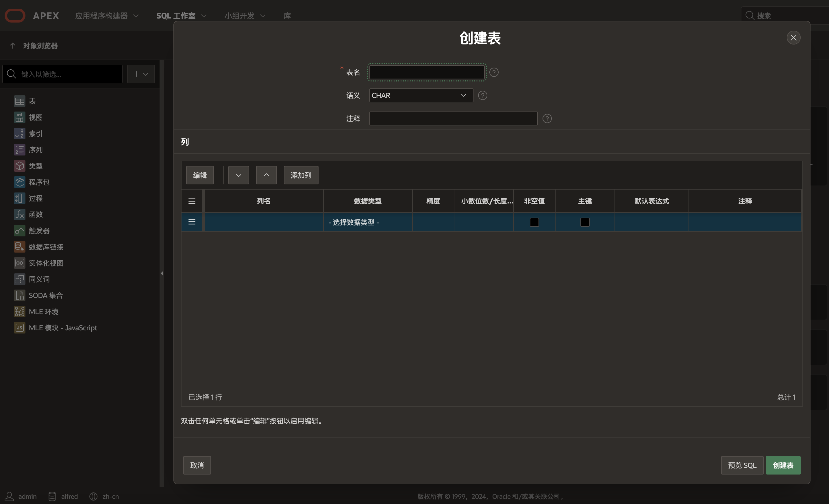Viewport: 829px width, 504px height.
Task: Collapse the object browser side panel handle
Action: (162, 273)
